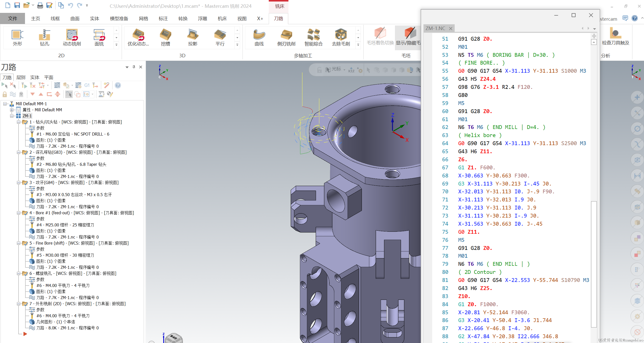This screenshot has width=644, height=343.
Task: Choose the Dynamic Mill (动态铣削) toolpath
Action: coord(72,38)
